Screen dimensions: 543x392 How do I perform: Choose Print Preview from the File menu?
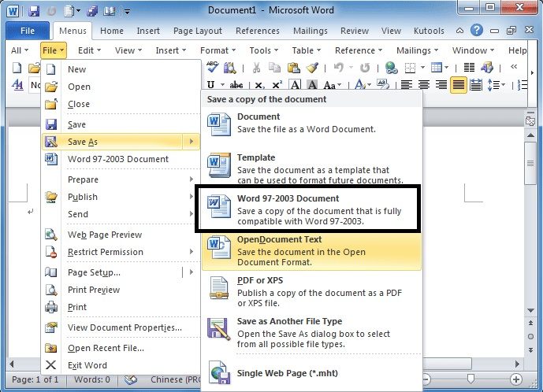point(121,290)
